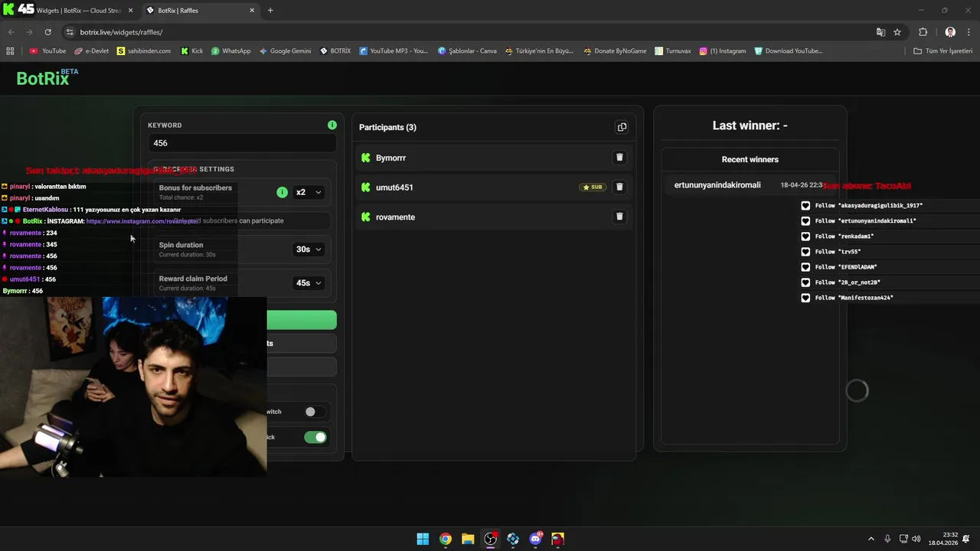Select the Last winner heading
This screenshot has height=551, width=980.
[x=750, y=126]
